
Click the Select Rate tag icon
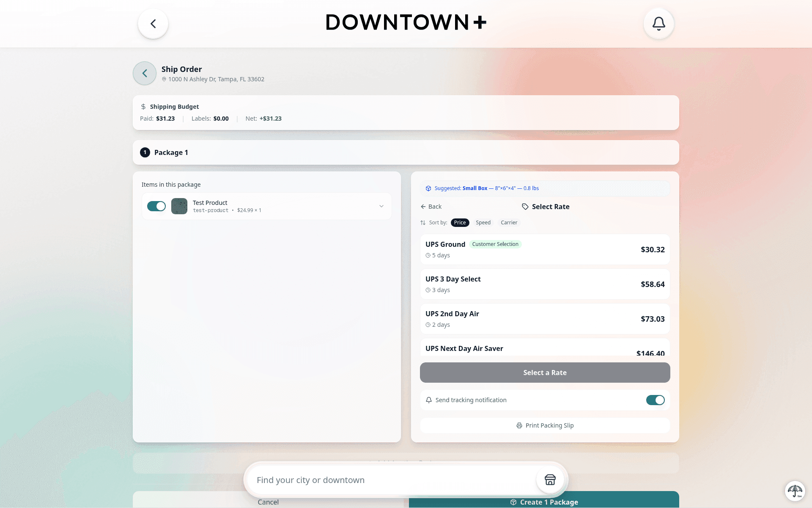coord(525,207)
